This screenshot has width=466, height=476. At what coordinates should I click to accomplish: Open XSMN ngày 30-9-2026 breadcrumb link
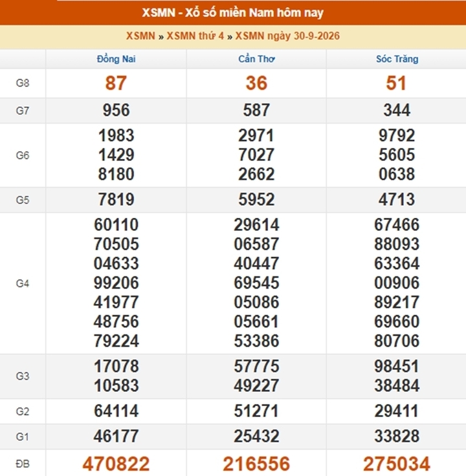pyautogui.click(x=287, y=36)
